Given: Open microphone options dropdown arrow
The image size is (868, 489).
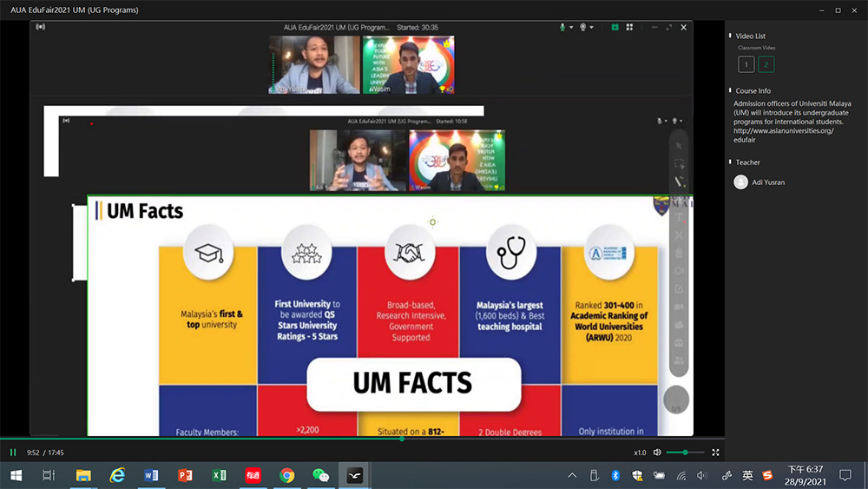Looking at the screenshot, I should click(571, 27).
